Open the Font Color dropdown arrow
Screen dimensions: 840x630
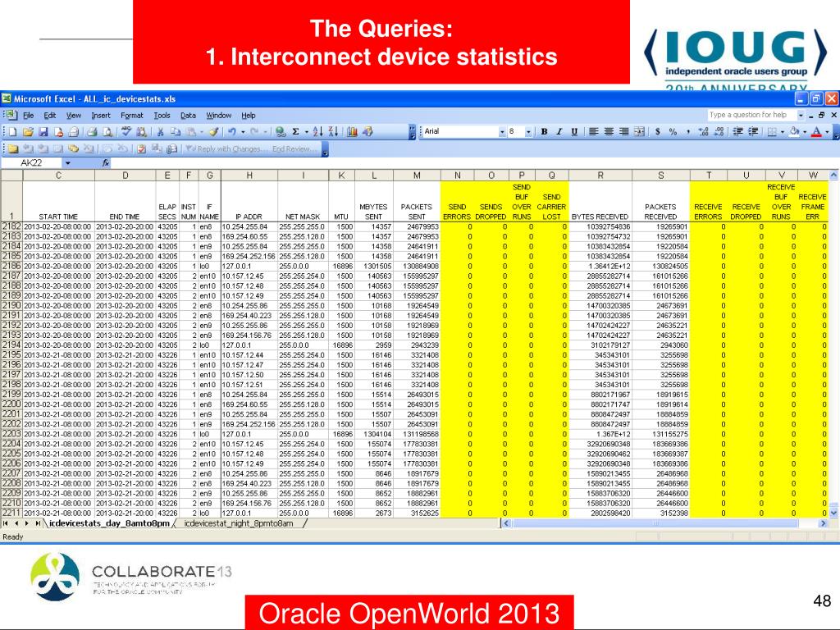click(x=827, y=132)
